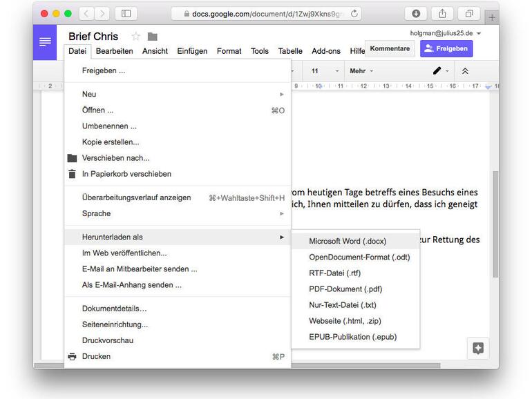Choose Überarbeitungsverlauf anzeigen
Viewport: 532px width, 399px height.
178,197
